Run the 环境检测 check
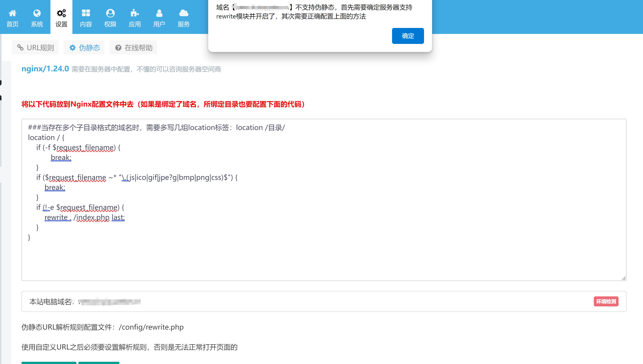Screen dimensions: 643x364 [x=606, y=301]
